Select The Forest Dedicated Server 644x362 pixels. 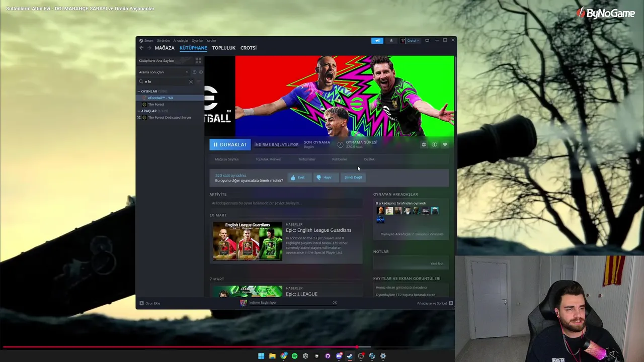[170, 117]
